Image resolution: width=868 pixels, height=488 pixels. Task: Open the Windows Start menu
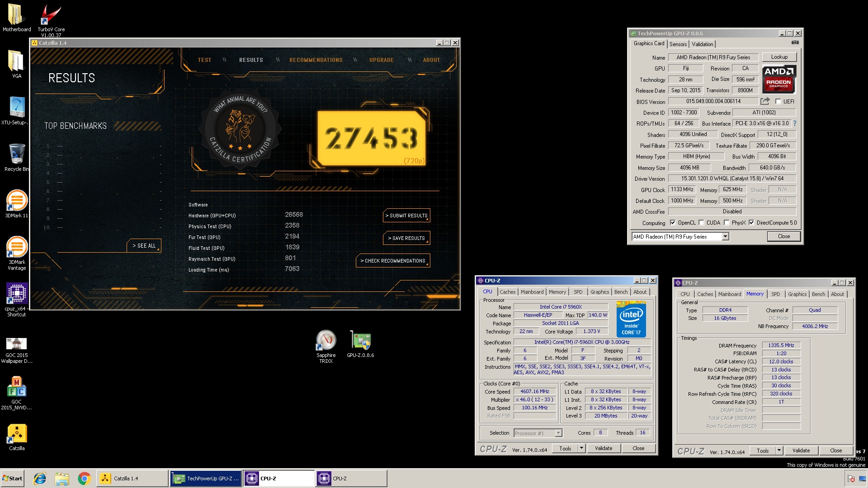[12, 479]
